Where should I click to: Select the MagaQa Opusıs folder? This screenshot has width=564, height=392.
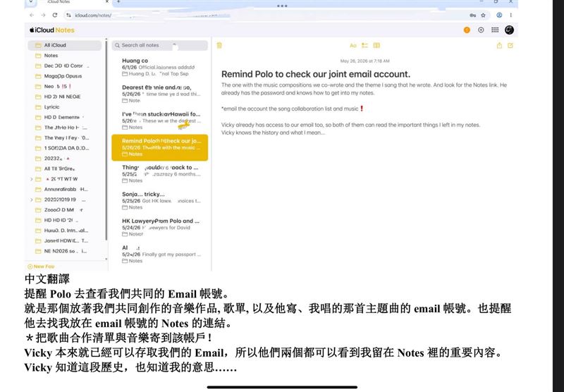pos(65,76)
